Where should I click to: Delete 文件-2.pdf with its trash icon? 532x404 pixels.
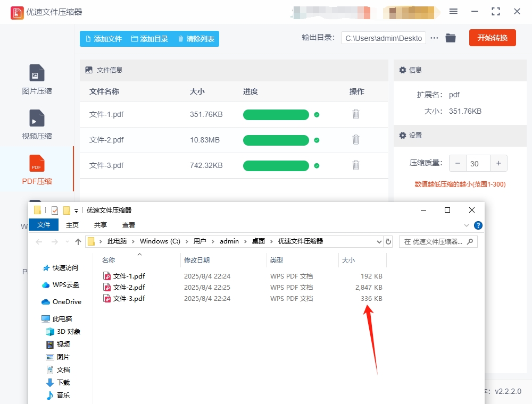[355, 140]
